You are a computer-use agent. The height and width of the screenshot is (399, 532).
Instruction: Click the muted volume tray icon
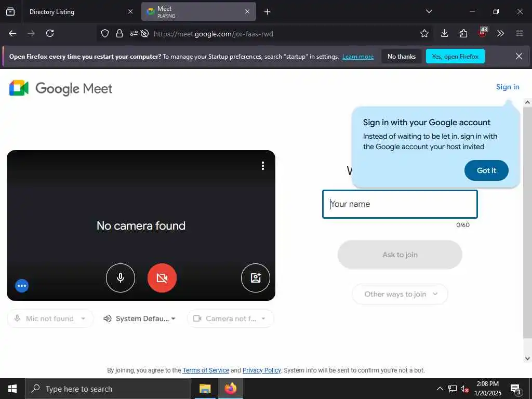point(464,389)
